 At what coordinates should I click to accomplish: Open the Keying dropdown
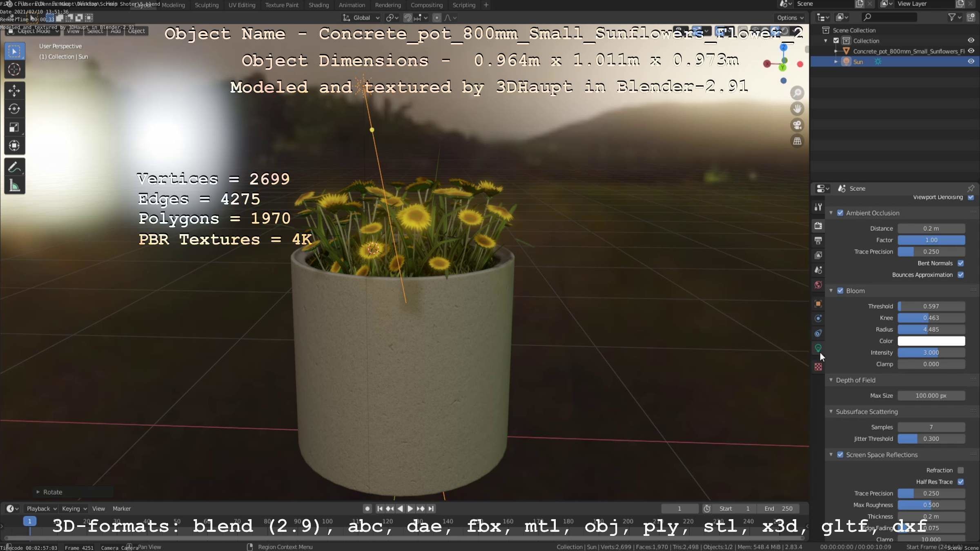[x=74, y=509]
